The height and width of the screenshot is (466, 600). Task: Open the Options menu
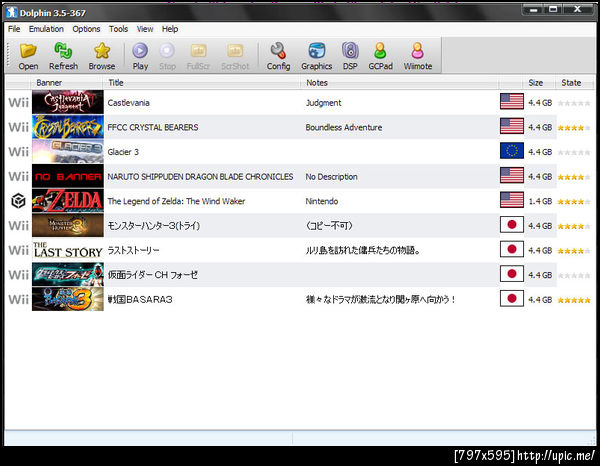[86, 29]
